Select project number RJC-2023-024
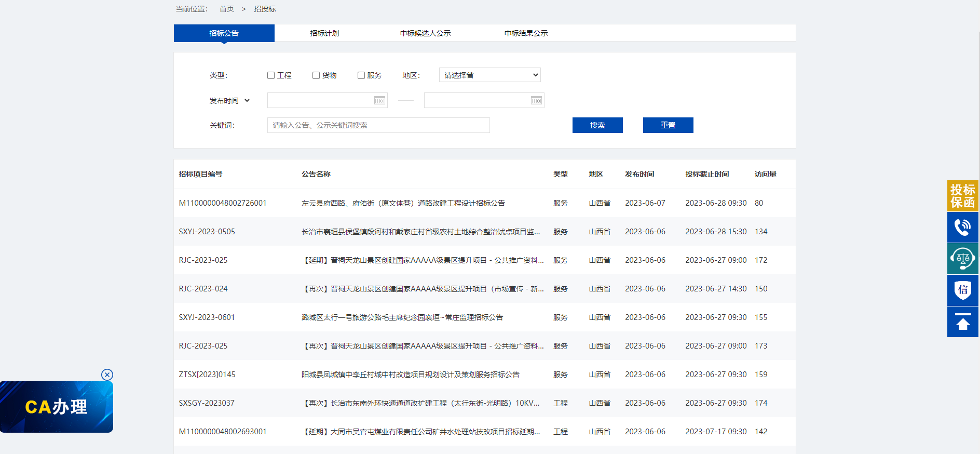The image size is (980, 454). click(x=203, y=289)
